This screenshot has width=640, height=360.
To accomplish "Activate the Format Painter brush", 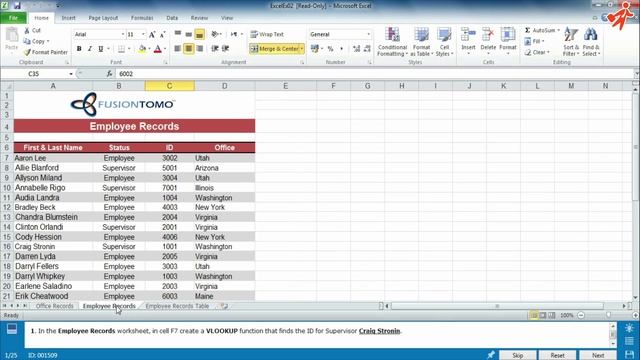I will tap(45, 52).
